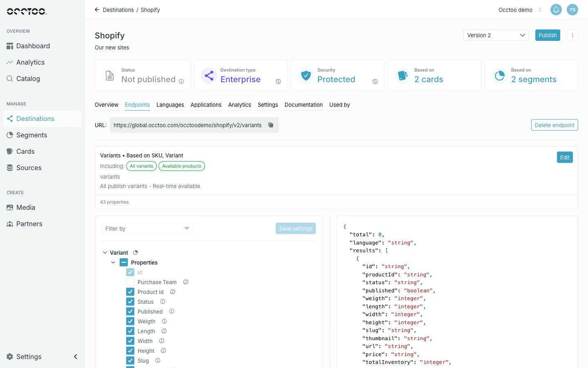Select Destinations in the sidebar
Viewport: 588px width, 368px height.
coord(42,119)
